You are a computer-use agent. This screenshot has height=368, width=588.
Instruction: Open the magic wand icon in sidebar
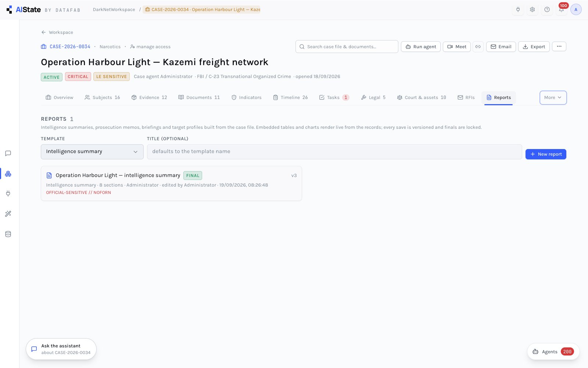click(8, 214)
